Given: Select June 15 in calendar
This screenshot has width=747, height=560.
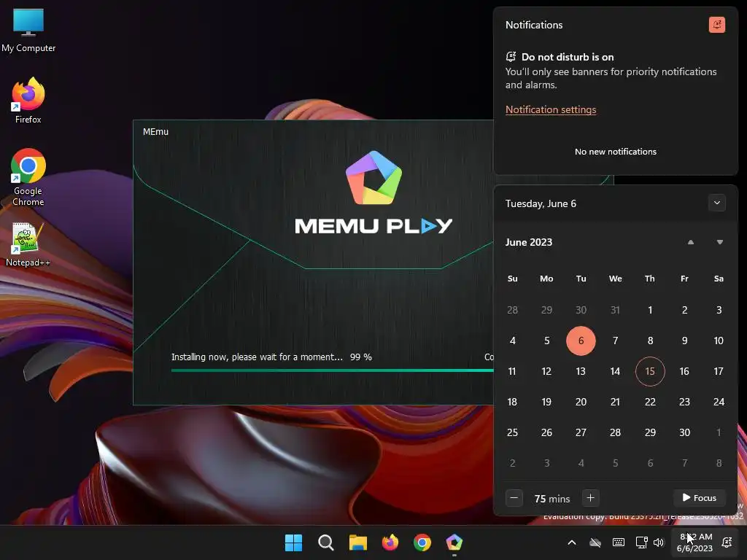Looking at the screenshot, I should [650, 371].
